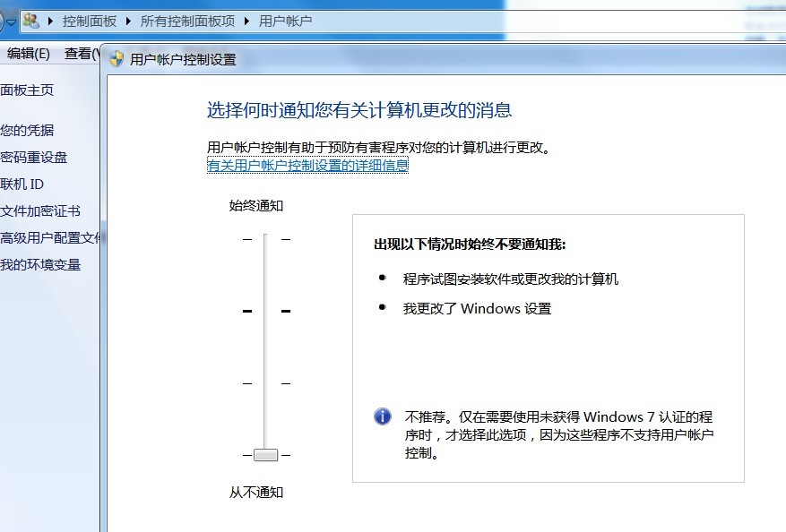Click text 出现以下情况时始终不要通知我:
The image size is (786, 532).
[470, 245]
